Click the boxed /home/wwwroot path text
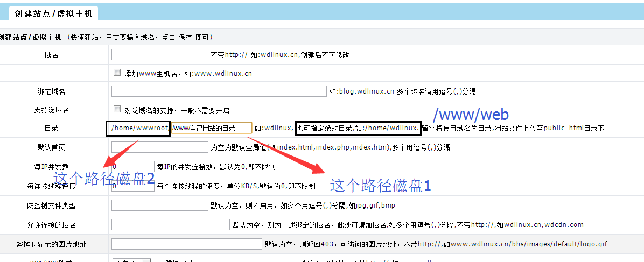Image resolution: width=644 pixels, height=262 pixels. pyautogui.click(x=138, y=128)
